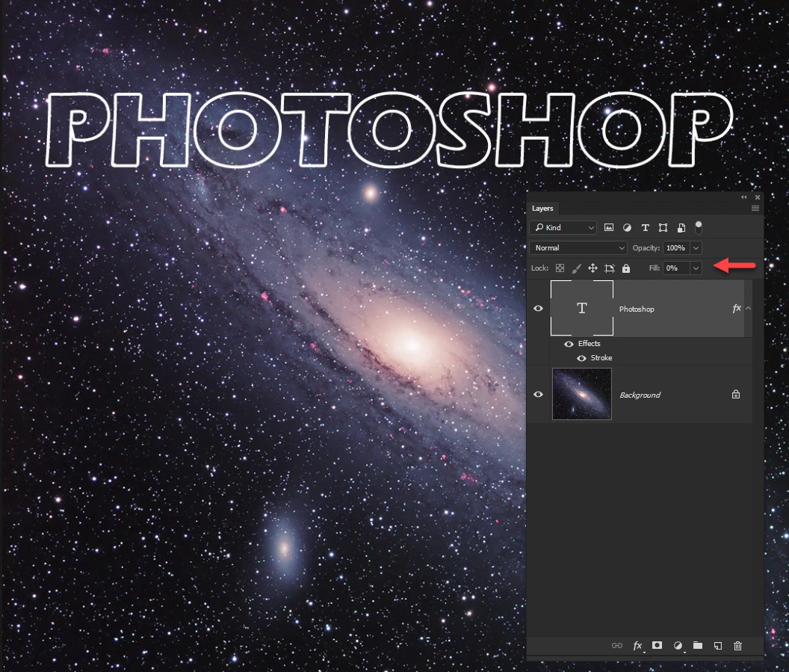
Task: Hide the Photoshop text layer
Action: [x=538, y=309]
